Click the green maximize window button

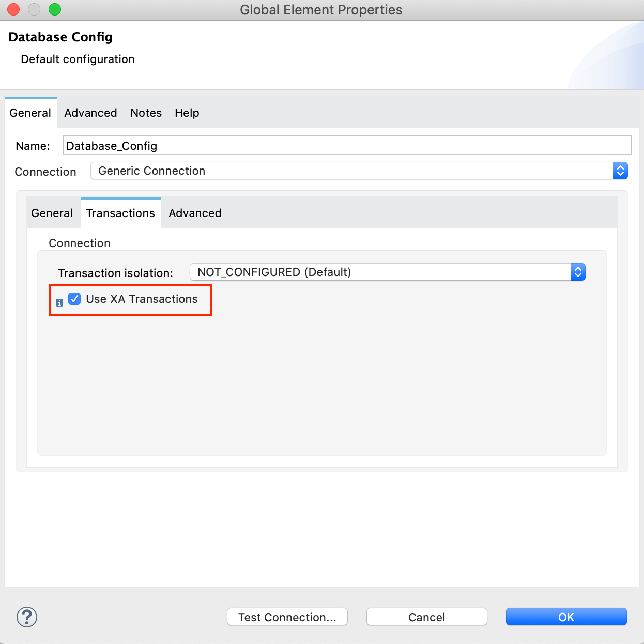55,9
